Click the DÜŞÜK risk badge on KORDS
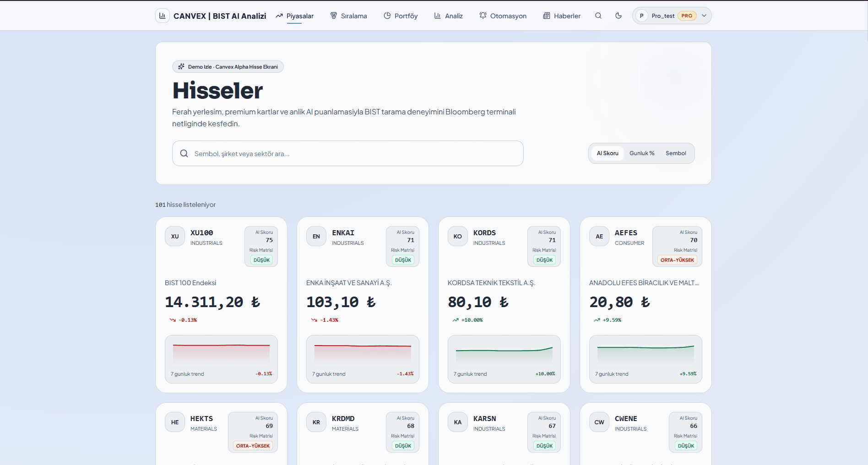Viewport: 868px width, 465px height. click(x=545, y=260)
